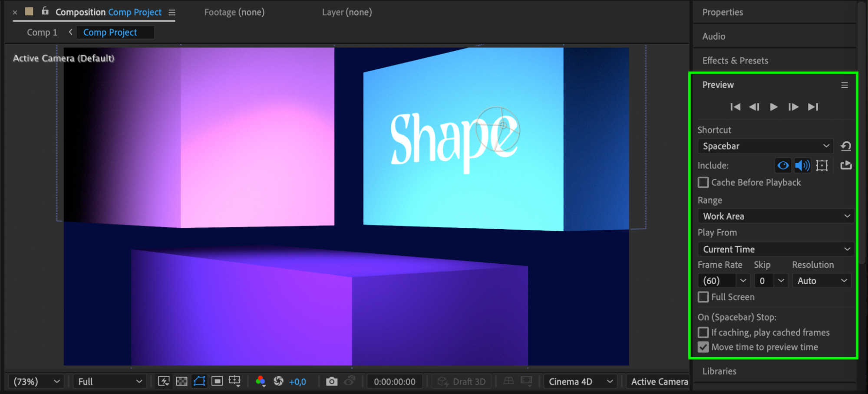Toggle video inclusion eye icon in Preview
This screenshot has height=394, width=868.
[783, 165]
